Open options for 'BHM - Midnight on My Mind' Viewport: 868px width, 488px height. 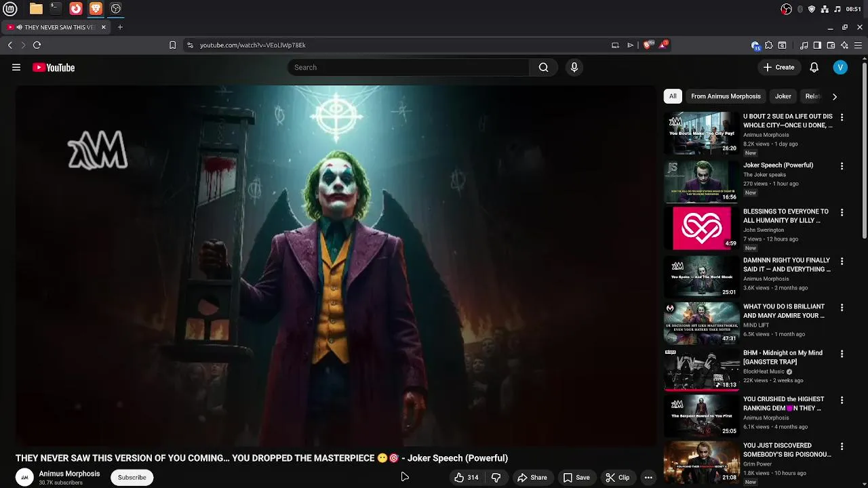coord(842,354)
